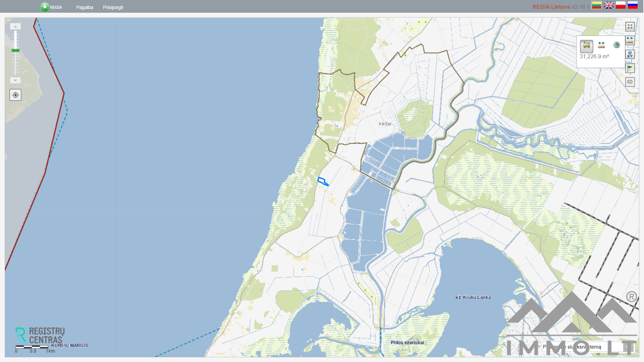Open the XY coordinates tool

pos(630,54)
